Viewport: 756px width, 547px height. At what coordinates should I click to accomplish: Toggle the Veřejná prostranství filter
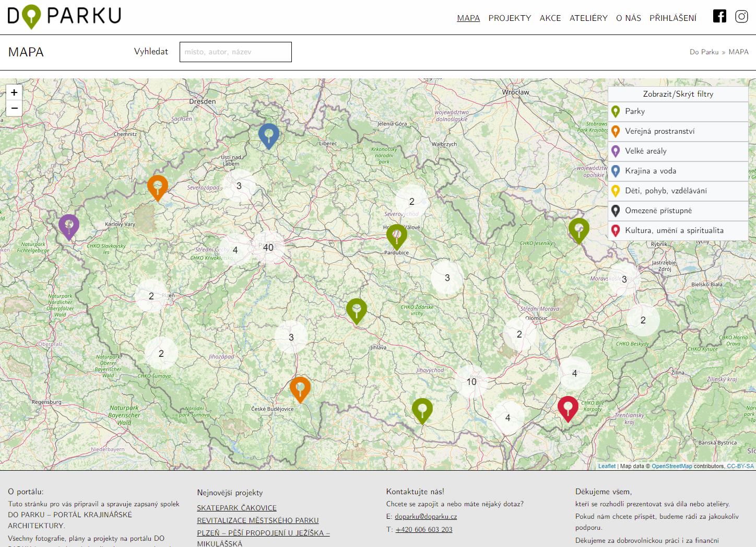pyautogui.click(x=678, y=131)
